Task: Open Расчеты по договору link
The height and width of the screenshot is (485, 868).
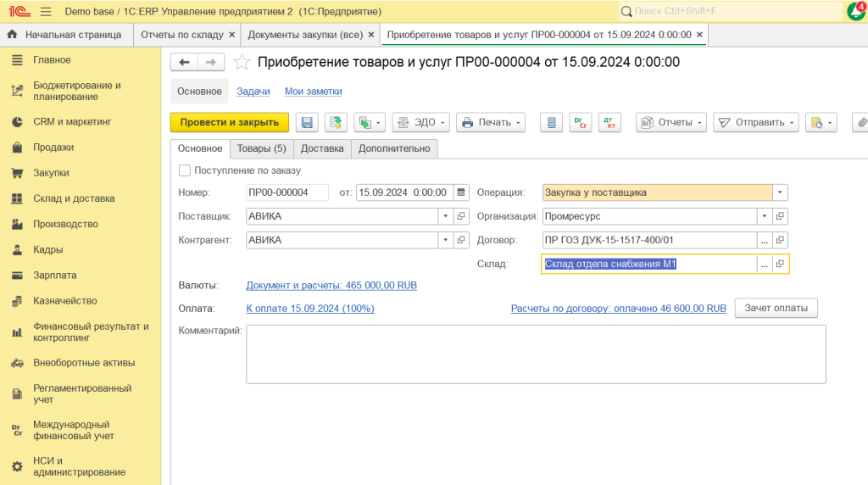Action: [618, 309]
